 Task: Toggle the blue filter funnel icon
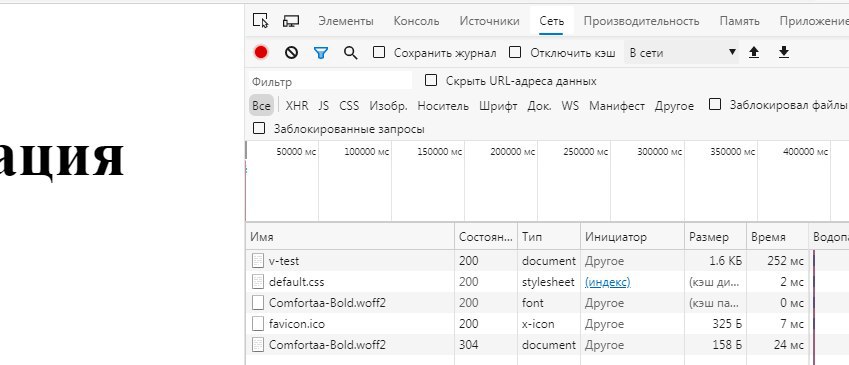click(321, 53)
